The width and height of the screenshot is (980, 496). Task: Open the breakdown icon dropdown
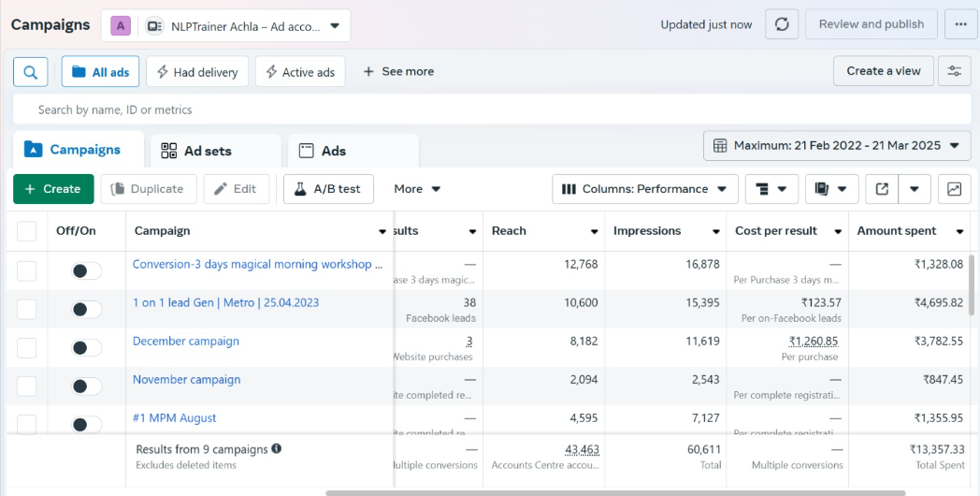tap(771, 189)
